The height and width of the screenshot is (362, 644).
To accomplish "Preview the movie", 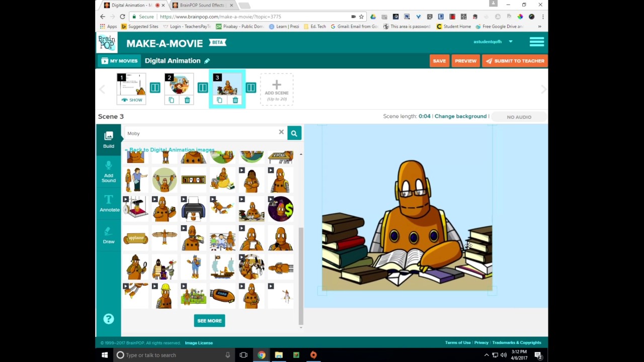I will pyautogui.click(x=465, y=61).
